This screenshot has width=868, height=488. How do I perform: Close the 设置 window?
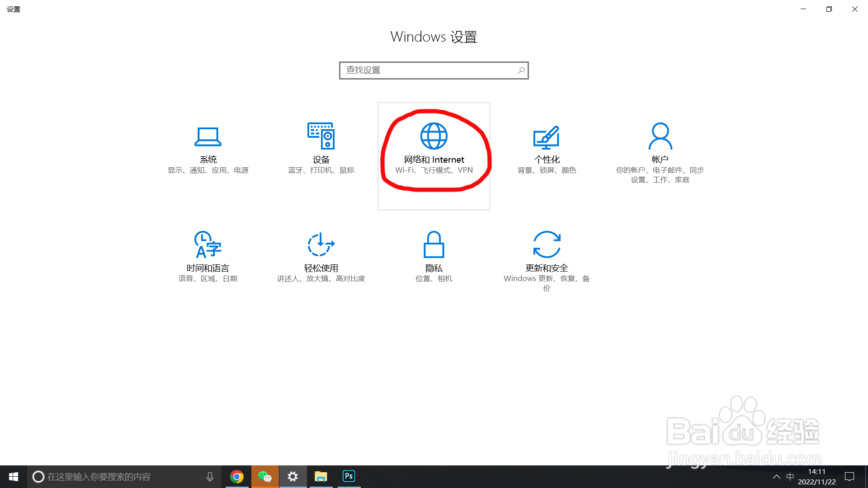point(855,9)
